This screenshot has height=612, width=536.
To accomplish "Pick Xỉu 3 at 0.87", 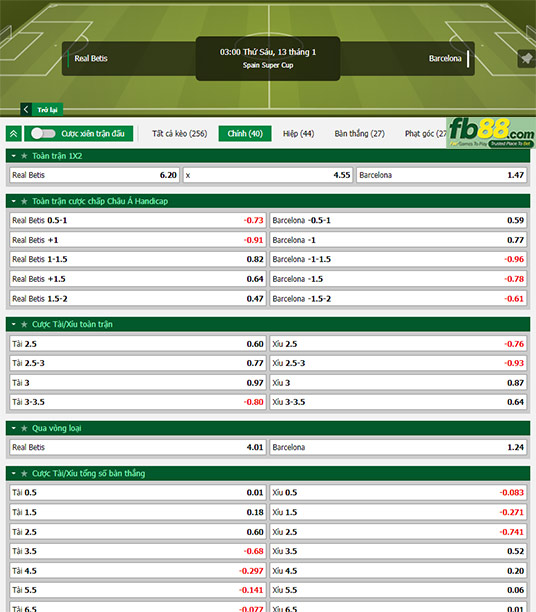I will point(398,382).
